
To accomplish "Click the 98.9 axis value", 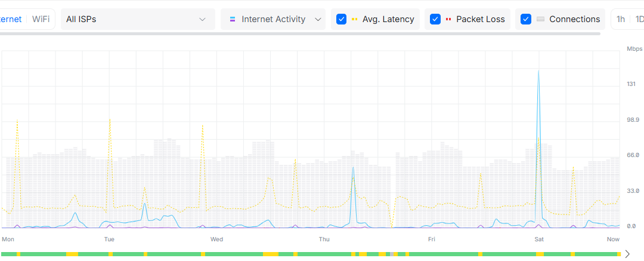I will pyautogui.click(x=631, y=120).
